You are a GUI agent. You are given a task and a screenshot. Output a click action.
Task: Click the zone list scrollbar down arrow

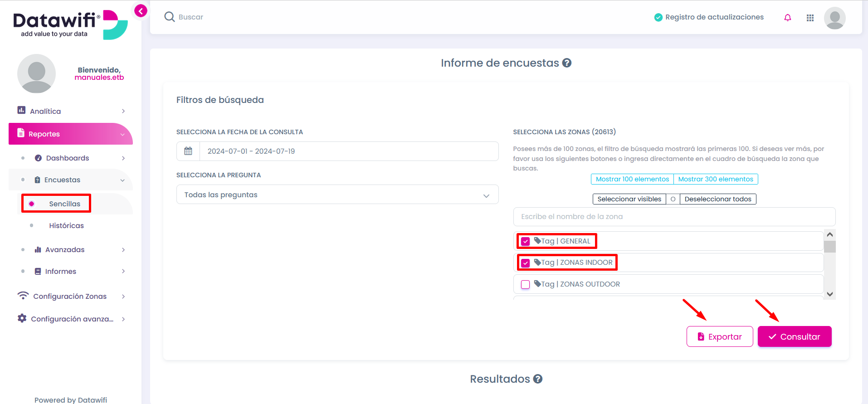pos(830,294)
